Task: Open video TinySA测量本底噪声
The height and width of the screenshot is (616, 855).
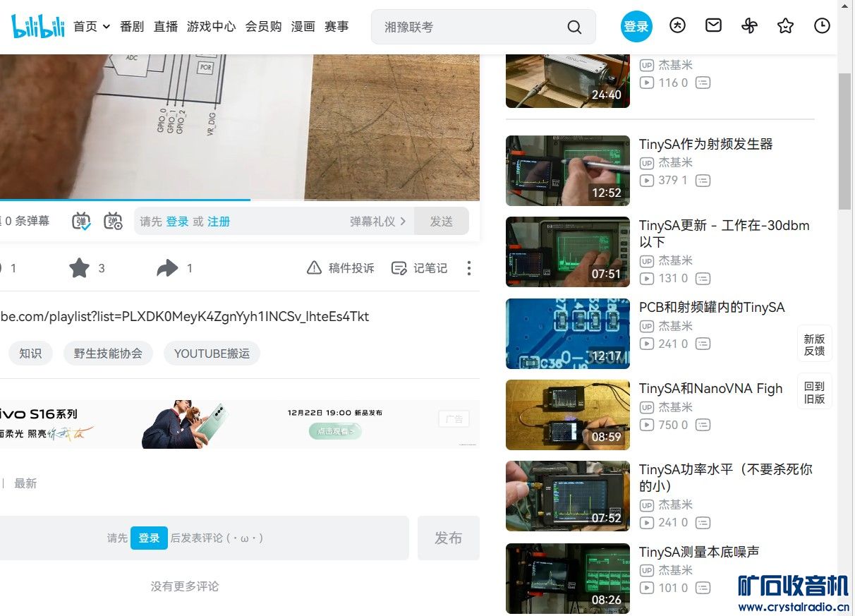Action: (x=699, y=552)
